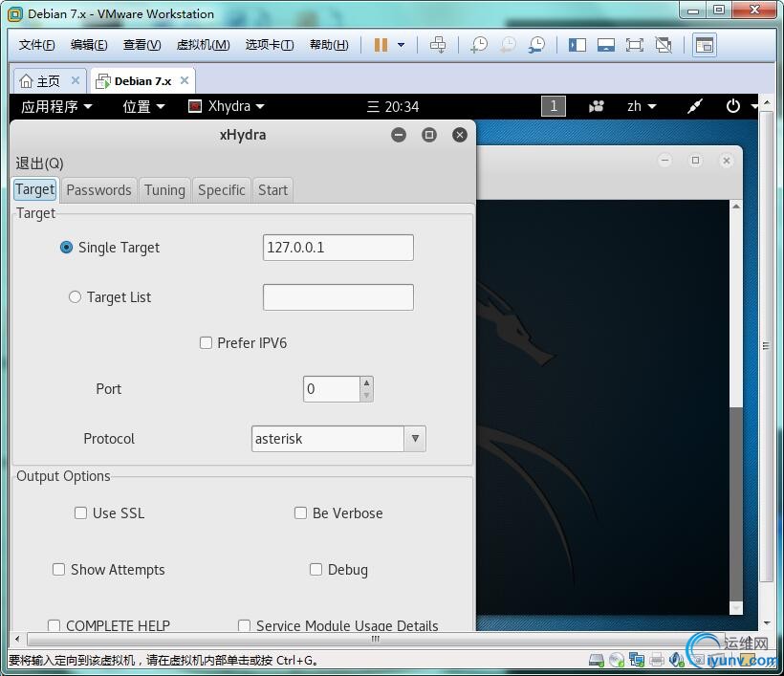
Task: Enable the Show Attempts checkbox
Action: point(58,570)
